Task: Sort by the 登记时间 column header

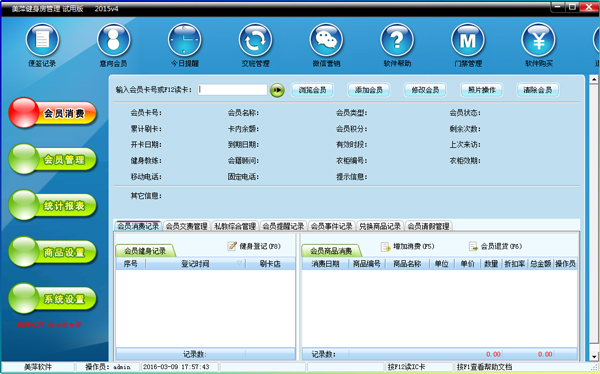Action: [x=196, y=264]
